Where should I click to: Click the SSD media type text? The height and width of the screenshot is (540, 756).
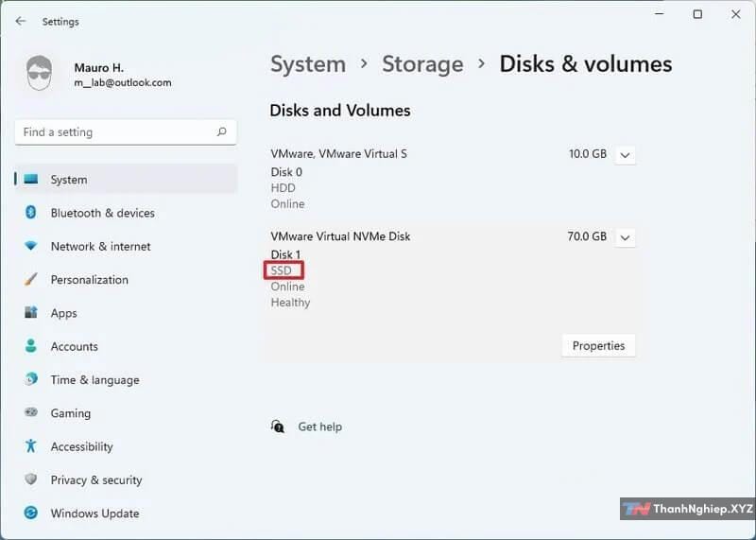point(281,270)
